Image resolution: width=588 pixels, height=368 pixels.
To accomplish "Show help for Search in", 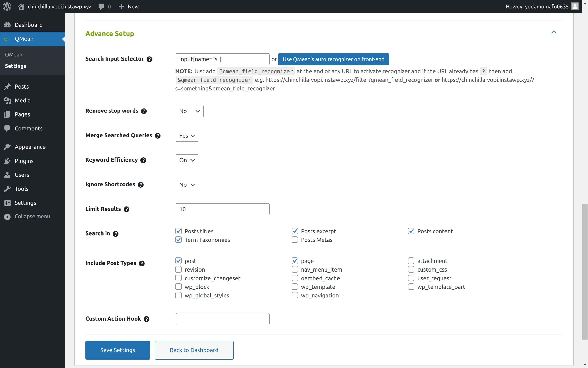I will coord(116,234).
